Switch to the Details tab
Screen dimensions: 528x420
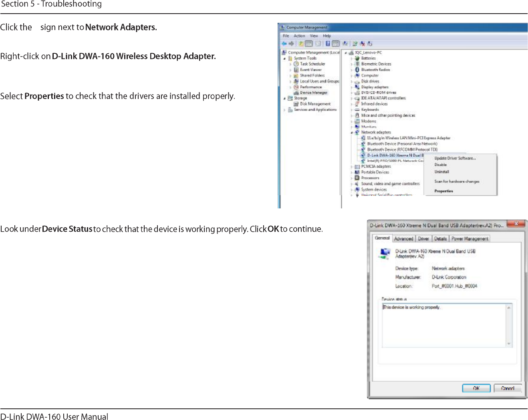[x=440, y=239]
